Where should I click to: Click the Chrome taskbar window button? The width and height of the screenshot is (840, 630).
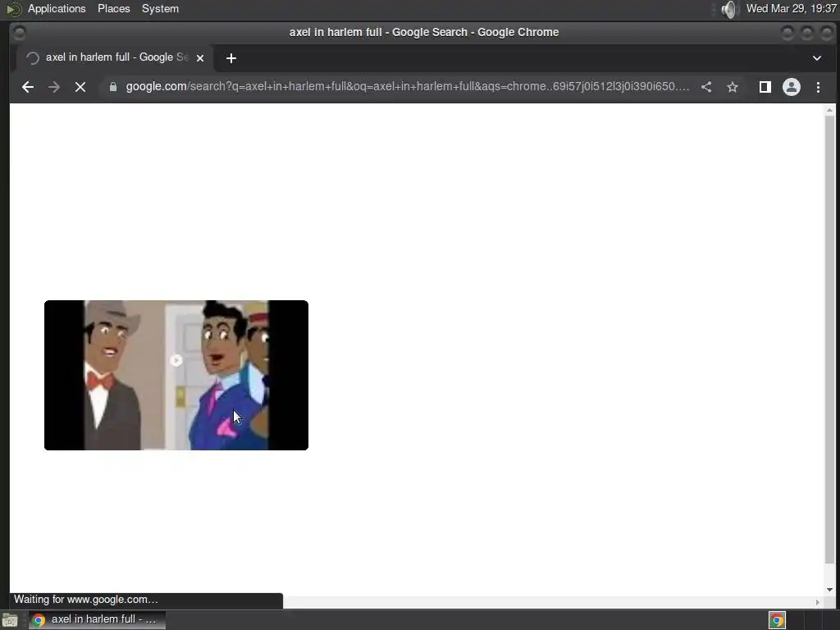tap(97, 620)
